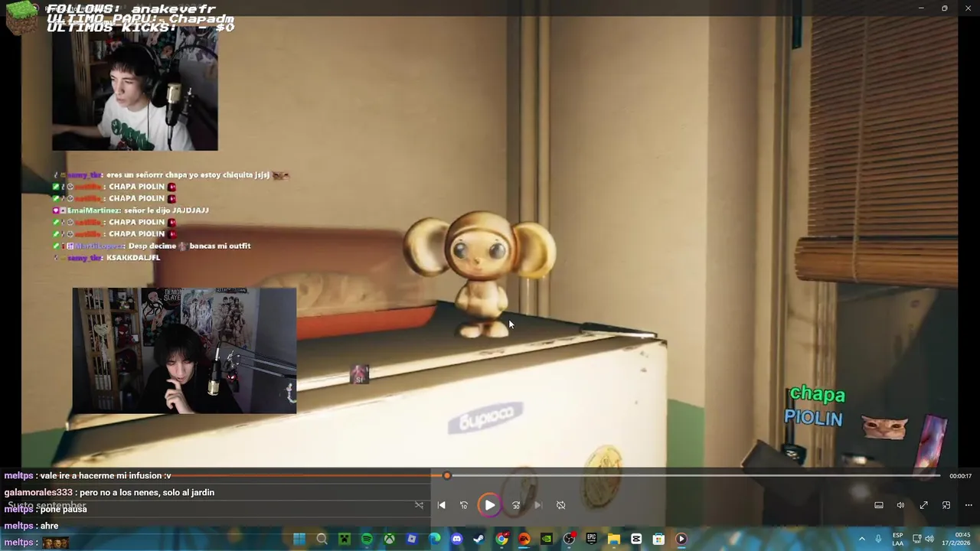Open Discord from the taskbar

(x=456, y=539)
